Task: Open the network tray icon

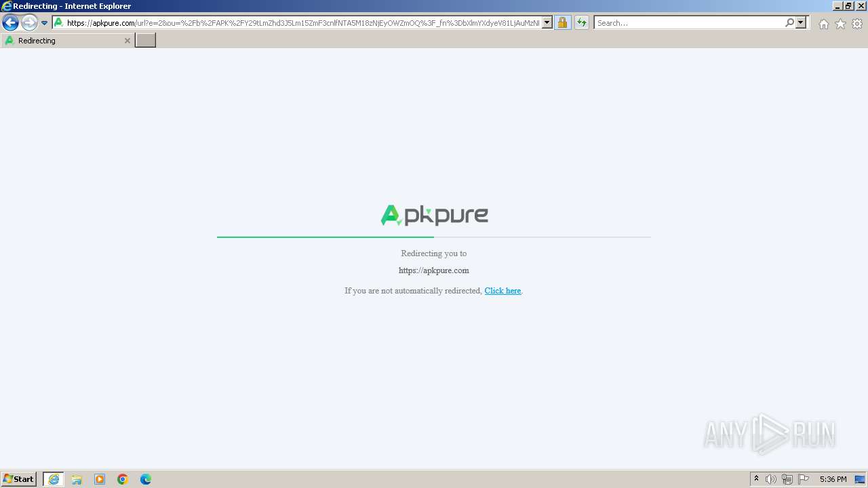Action: [x=787, y=479]
